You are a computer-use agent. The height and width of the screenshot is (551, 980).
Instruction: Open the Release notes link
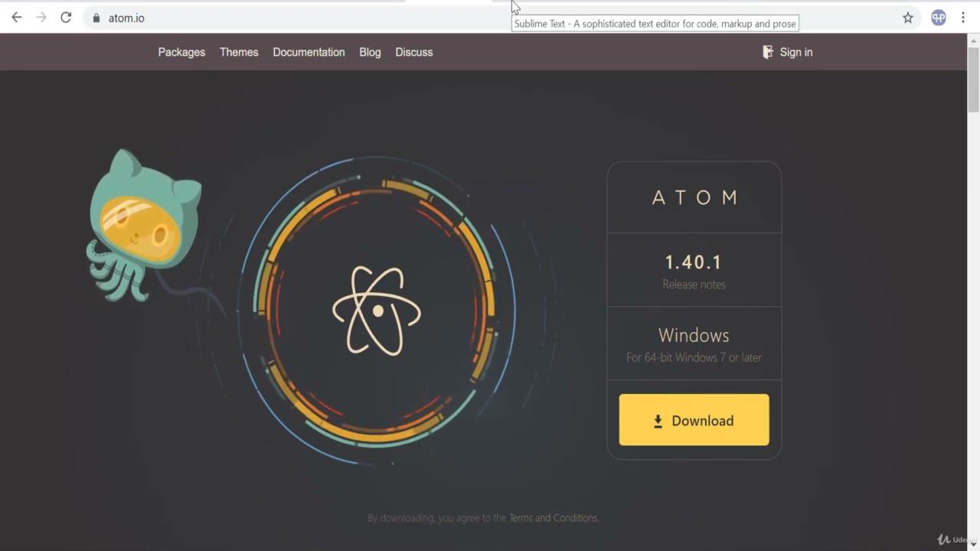coord(694,284)
